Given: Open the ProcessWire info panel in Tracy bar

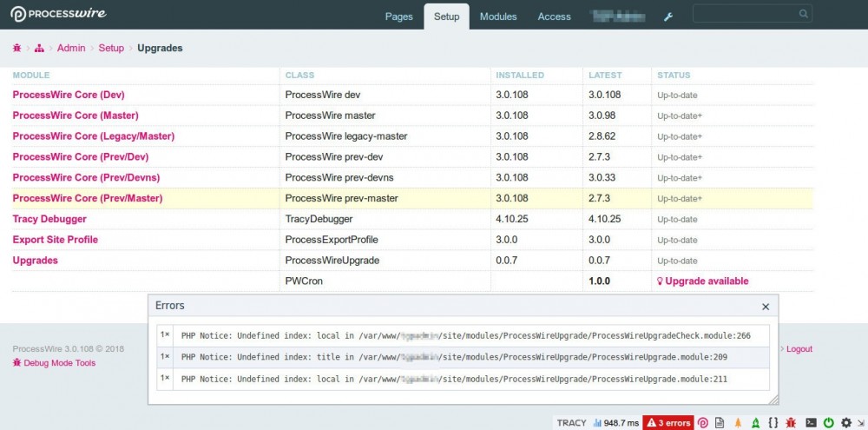Looking at the screenshot, I should click(704, 422).
